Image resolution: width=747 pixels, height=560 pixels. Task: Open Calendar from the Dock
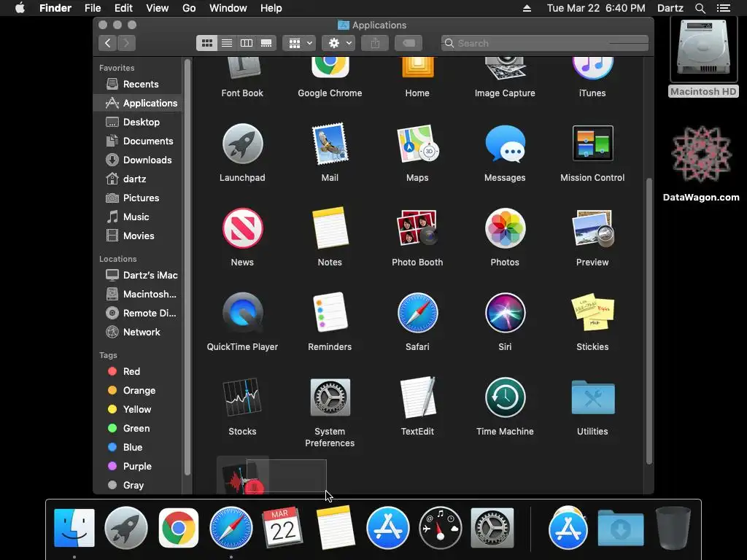(283, 528)
